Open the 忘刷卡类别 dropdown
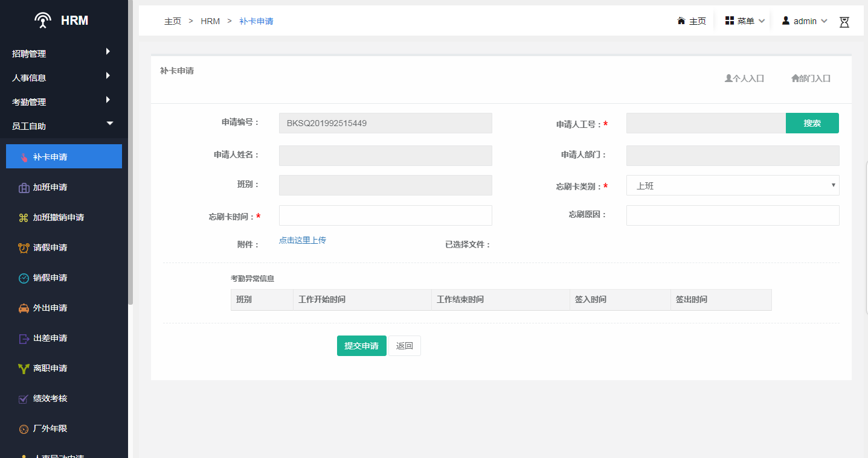The height and width of the screenshot is (458, 868). coord(732,186)
